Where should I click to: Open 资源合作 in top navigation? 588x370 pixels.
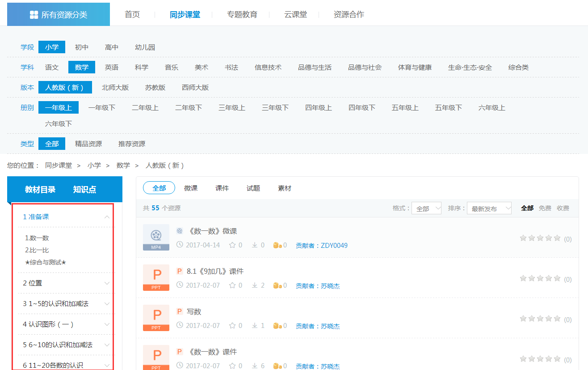349,14
